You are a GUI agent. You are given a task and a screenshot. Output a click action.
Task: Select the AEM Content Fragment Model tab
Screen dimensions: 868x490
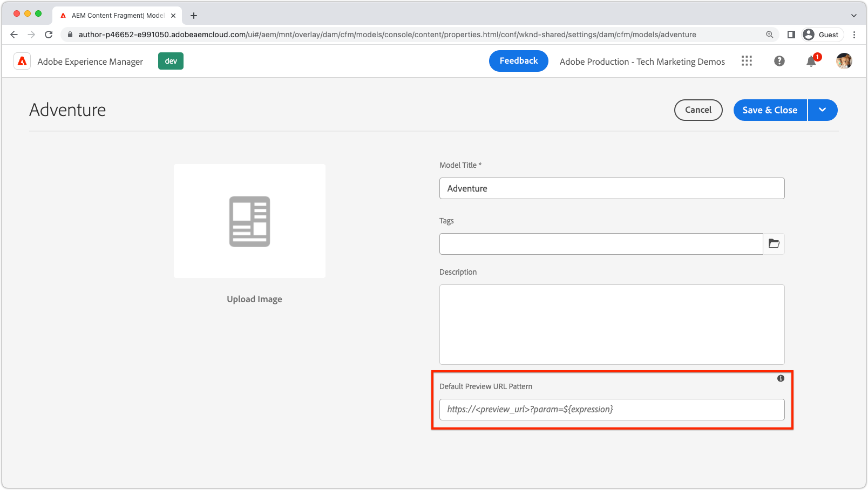(x=118, y=16)
